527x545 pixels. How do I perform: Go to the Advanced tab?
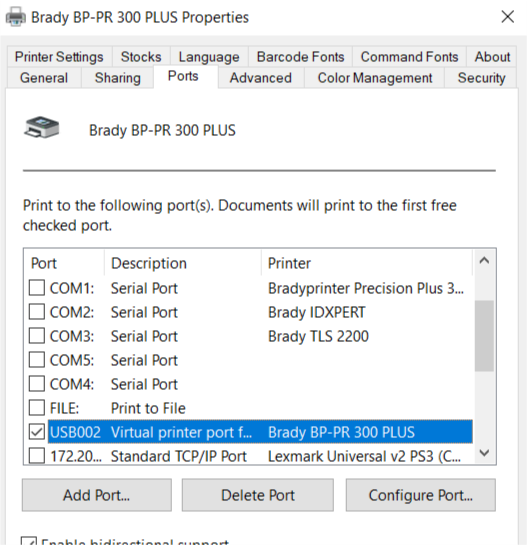(261, 78)
